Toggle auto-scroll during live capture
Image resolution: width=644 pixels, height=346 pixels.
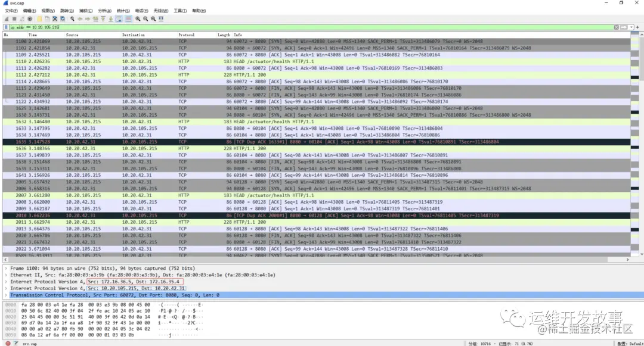pos(119,19)
